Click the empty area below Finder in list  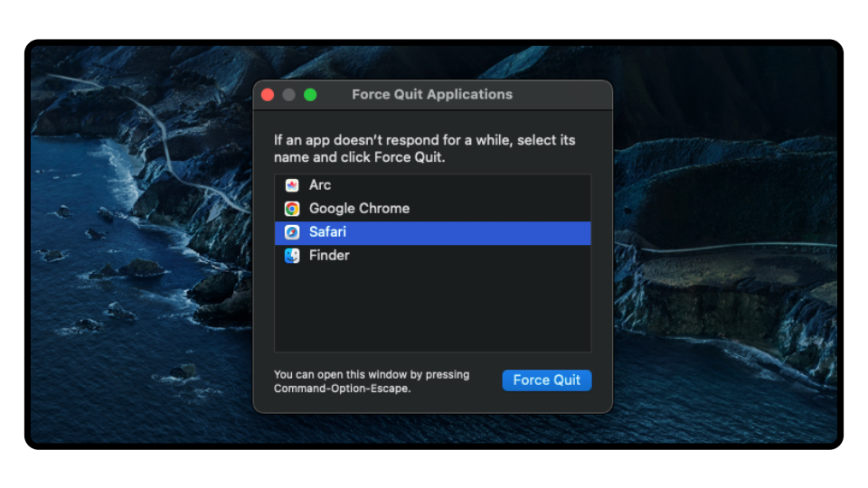pos(432,307)
